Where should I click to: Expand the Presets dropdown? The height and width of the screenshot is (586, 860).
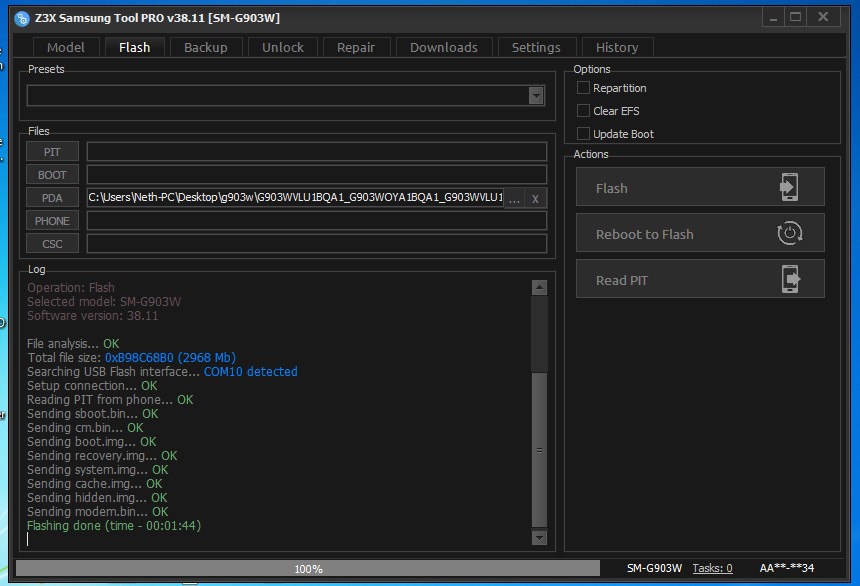536,96
